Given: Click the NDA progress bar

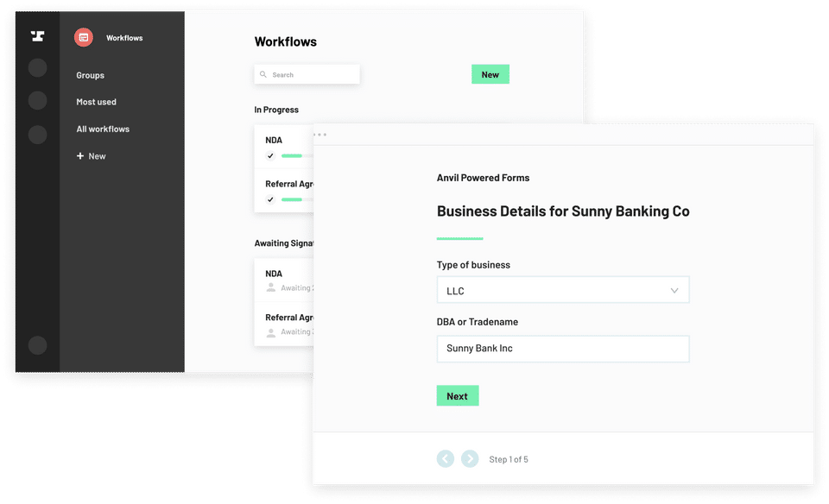Looking at the screenshot, I should [x=297, y=156].
